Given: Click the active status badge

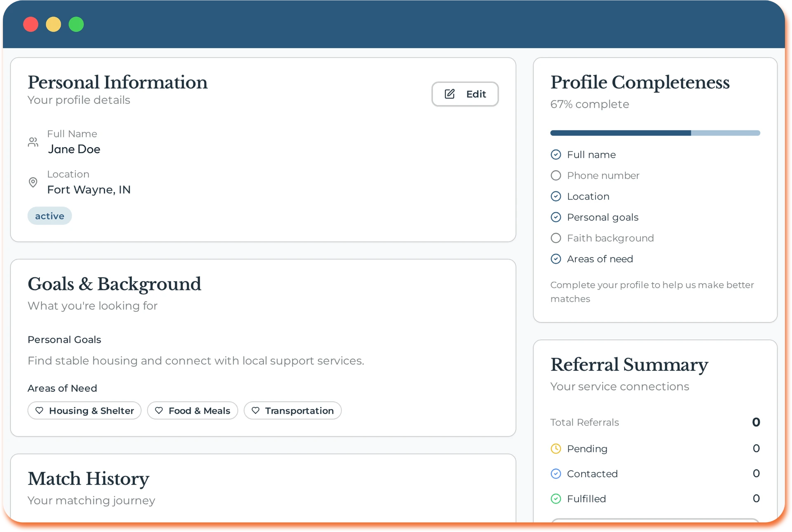Looking at the screenshot, I should click(x=49, y=216).
